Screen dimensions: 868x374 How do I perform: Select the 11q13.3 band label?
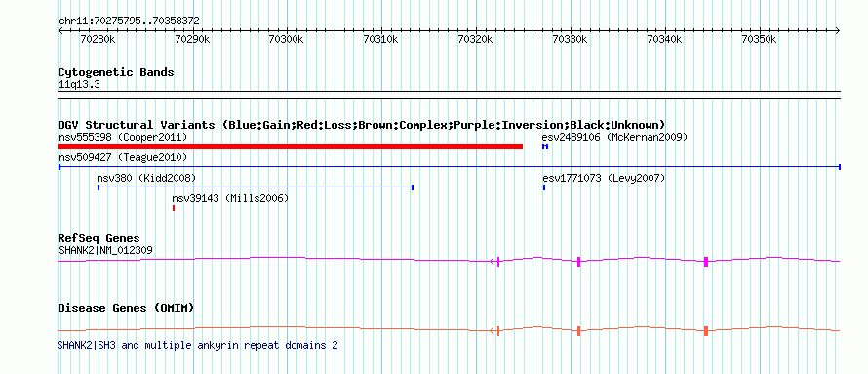[79, 85]
